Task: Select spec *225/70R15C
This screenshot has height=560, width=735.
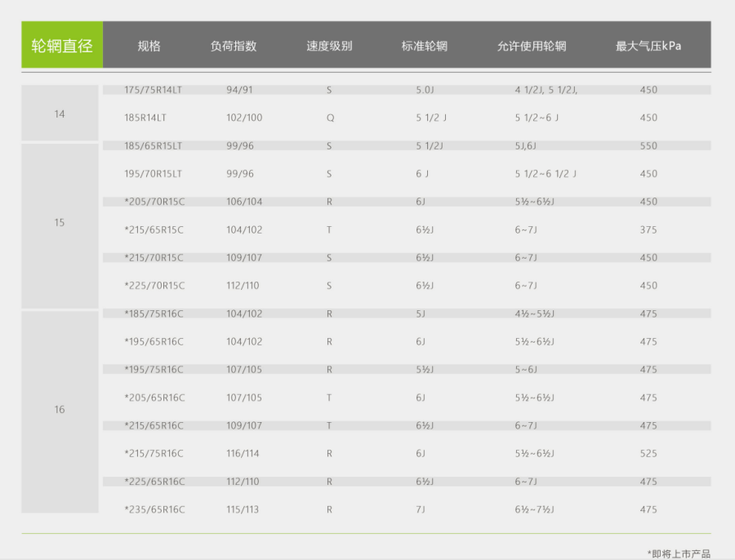Action: (x=154, y=286)
